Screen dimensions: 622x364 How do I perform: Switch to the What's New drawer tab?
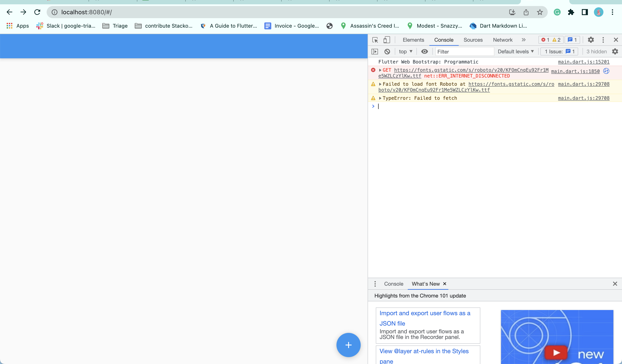[x=426, y=284]
